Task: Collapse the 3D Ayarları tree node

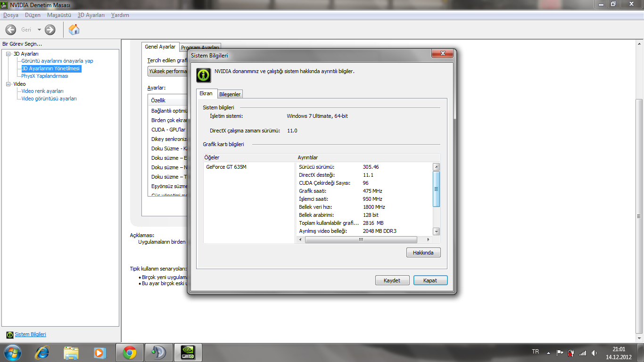Action: (x=8, y=54)
